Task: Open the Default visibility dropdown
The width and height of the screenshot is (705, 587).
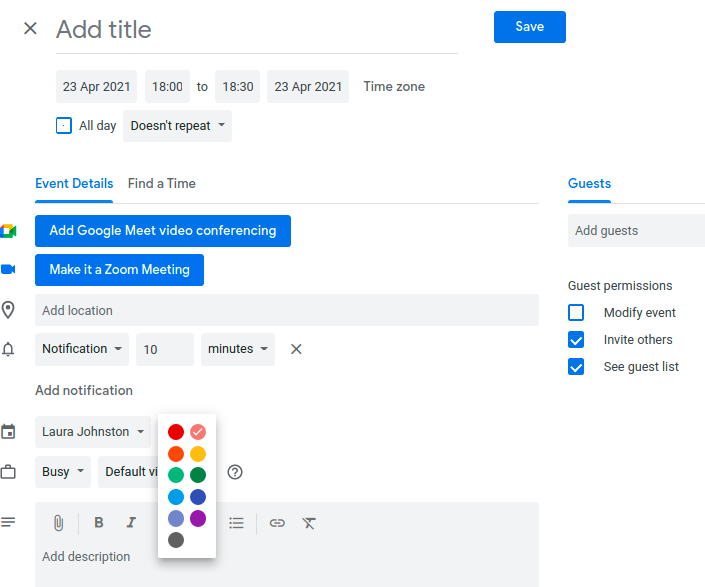Action: tap(128, 472)
